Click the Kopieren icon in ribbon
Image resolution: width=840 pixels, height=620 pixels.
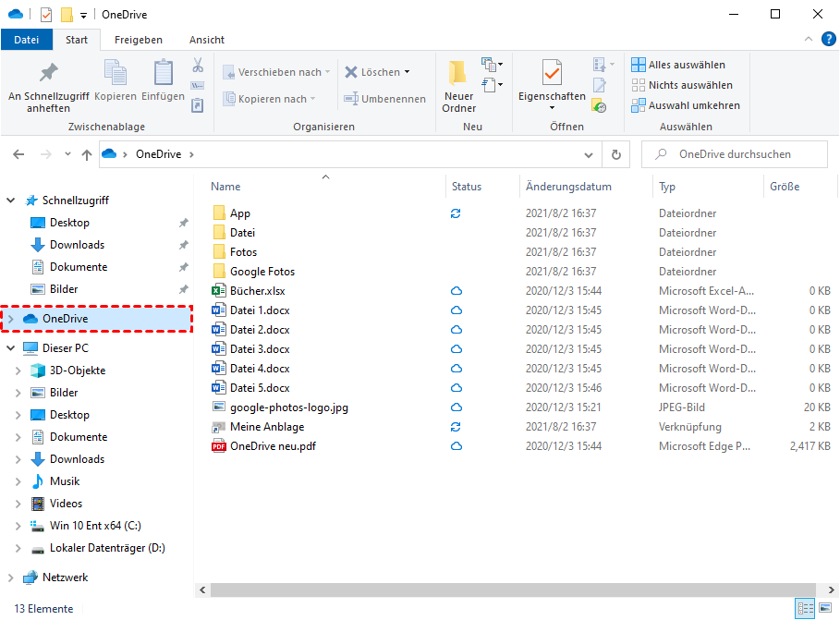pos(116,73)
